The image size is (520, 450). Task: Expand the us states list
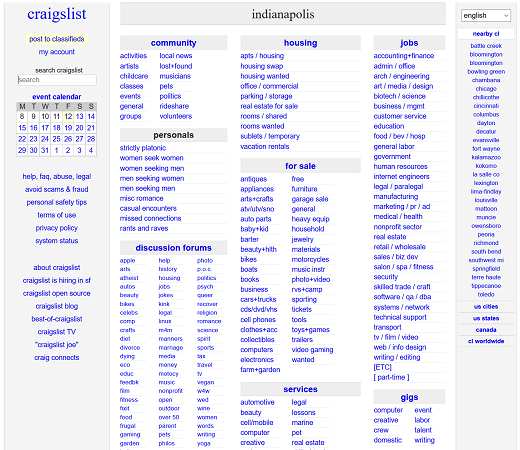click(486, 318)
